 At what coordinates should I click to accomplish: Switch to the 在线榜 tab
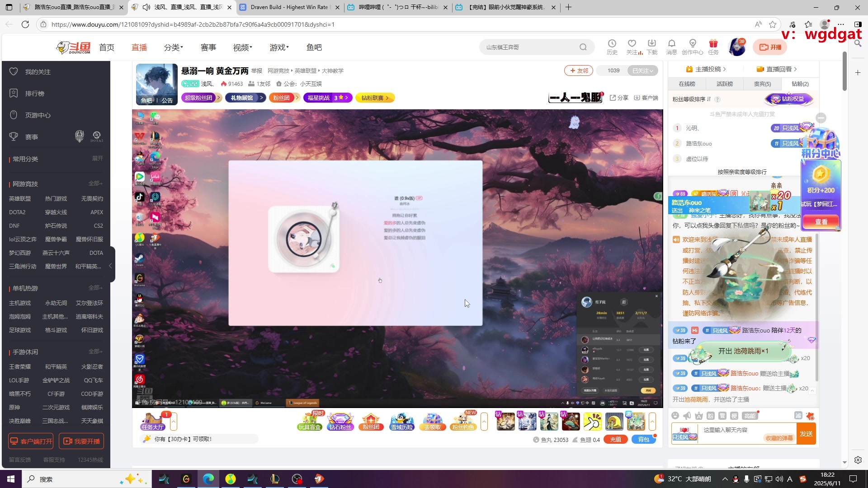687,84
